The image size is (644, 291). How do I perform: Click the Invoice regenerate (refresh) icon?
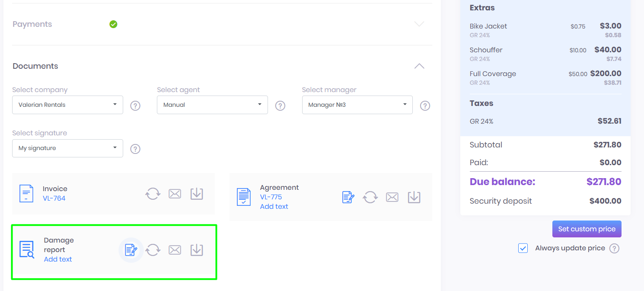(x=153, y=194)
